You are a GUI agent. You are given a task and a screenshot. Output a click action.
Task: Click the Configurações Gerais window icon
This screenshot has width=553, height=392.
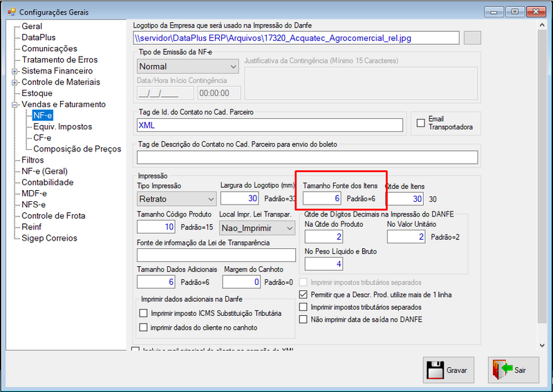tap(12, 12)
